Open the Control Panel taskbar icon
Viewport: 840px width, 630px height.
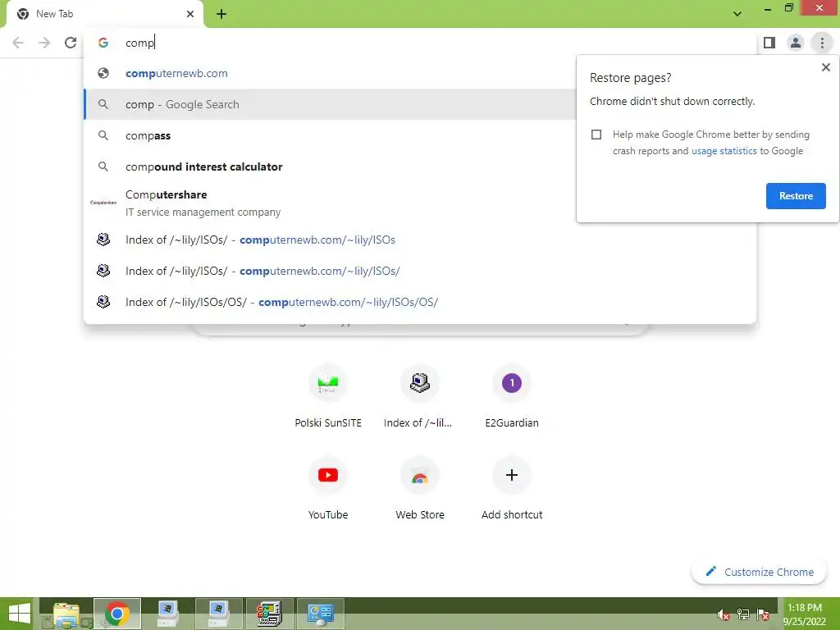[320, 614]
